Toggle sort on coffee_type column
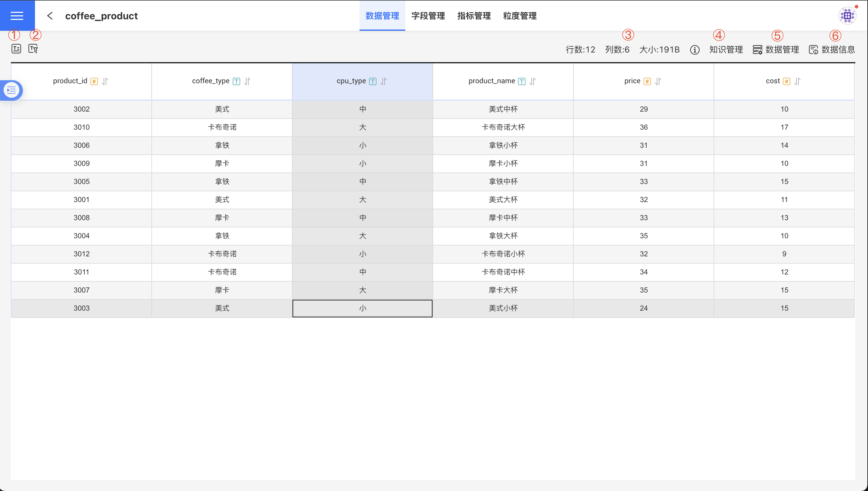This screenshot has width=868, height=491. click(x=248, y=81)
